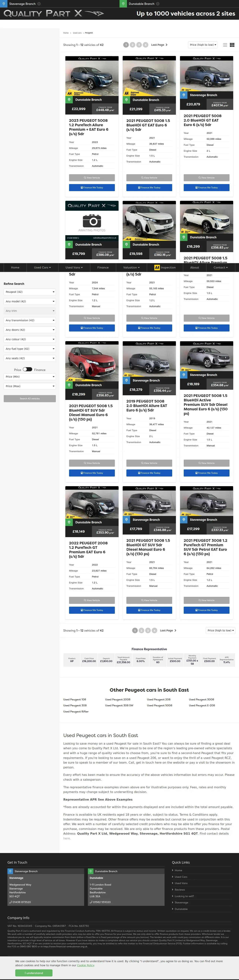
Task: Open the top Price (high to low) sort dropdown
Action: 203,45
